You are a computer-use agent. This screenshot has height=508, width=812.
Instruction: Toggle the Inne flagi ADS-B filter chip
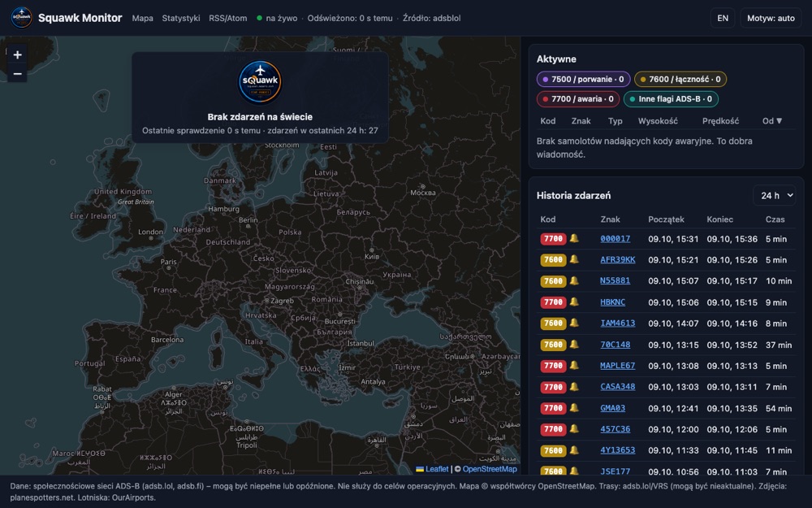click(671, 99)
